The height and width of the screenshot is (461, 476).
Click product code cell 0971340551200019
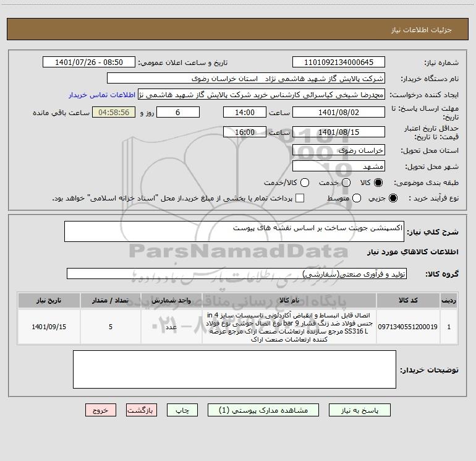[x=408, y=327]
